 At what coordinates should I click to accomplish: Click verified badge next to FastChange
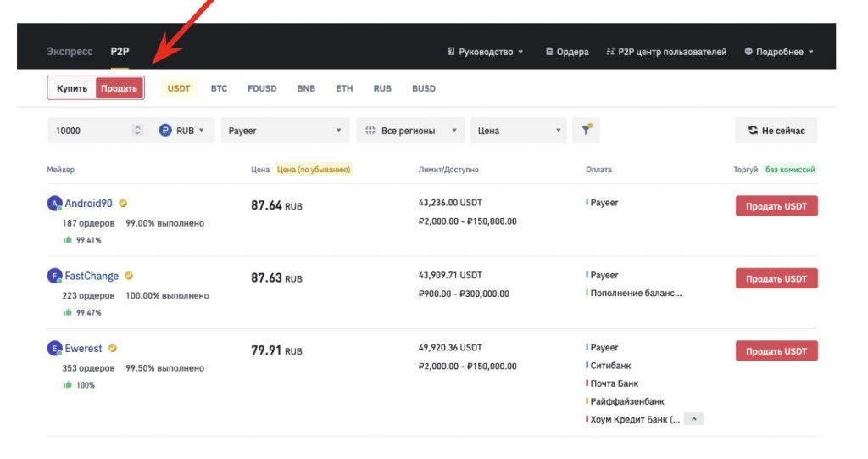pos(129,276)
